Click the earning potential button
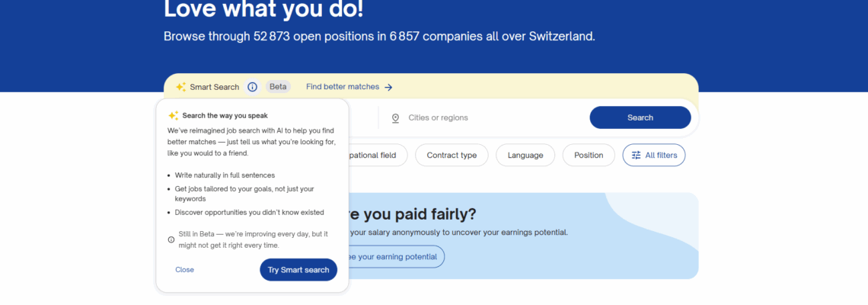The image size is (868, 305). (x=396, y=257)
